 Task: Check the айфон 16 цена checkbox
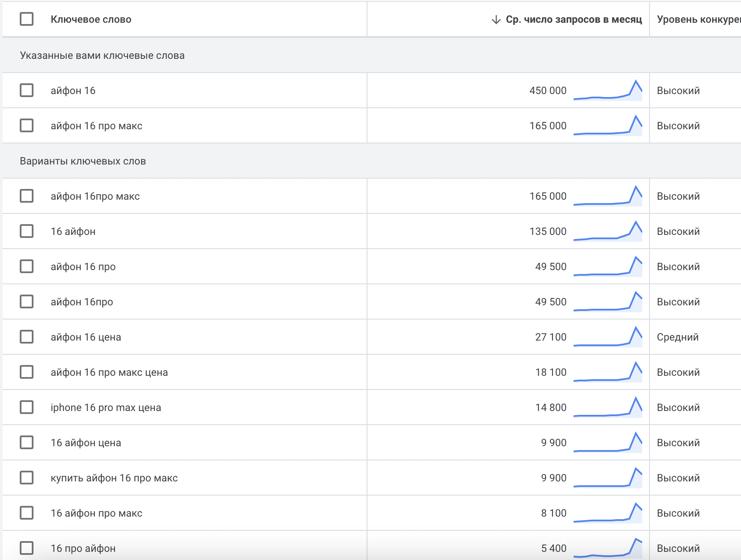pyautogui.click(x=27, y=337)
